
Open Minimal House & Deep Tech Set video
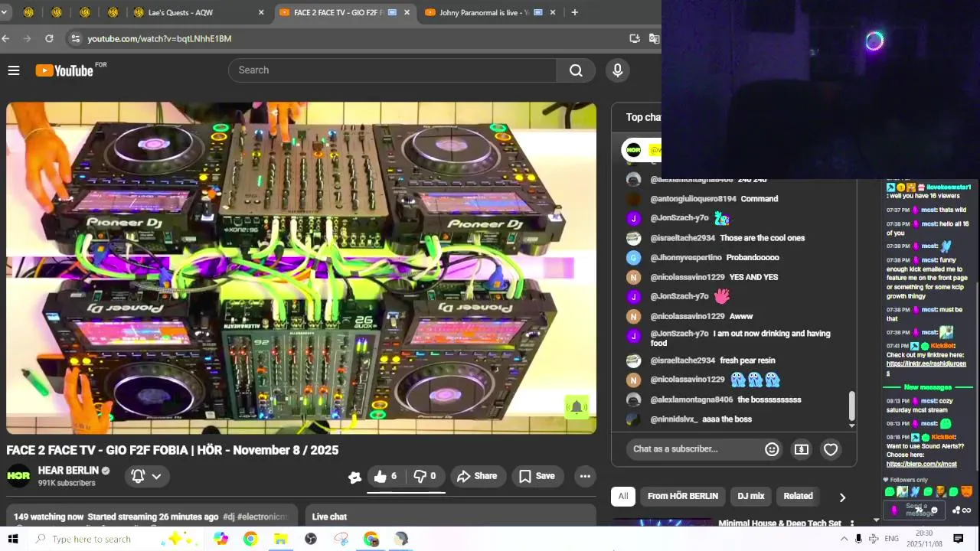779,523
